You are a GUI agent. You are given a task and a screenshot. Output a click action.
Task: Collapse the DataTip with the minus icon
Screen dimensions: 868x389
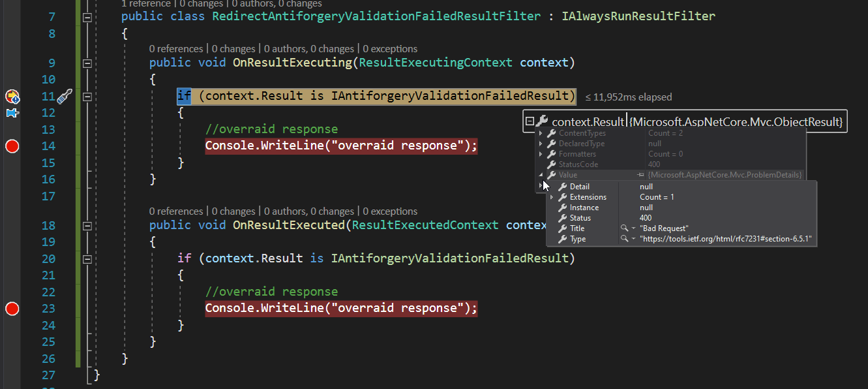[531, 121]
